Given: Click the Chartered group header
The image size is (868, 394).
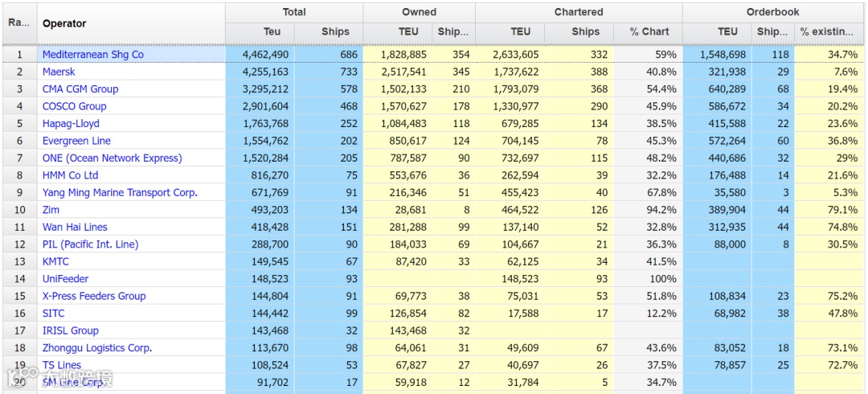Looking at the screenshot, I should pos(579,12).
